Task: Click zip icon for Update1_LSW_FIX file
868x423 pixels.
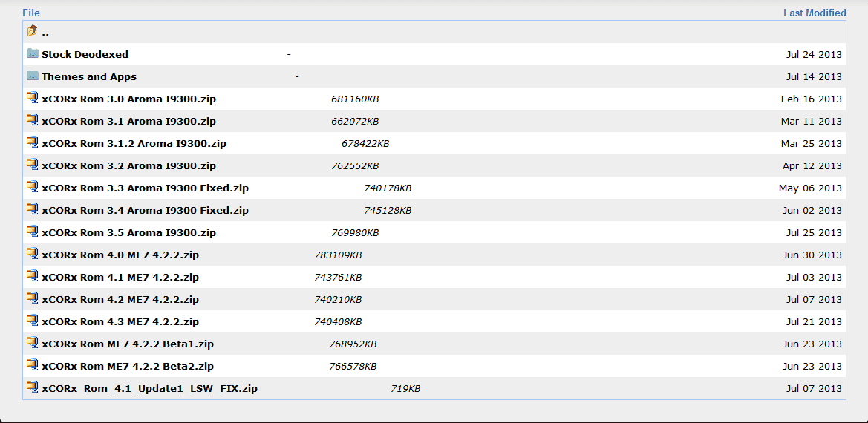Action: point(32,387)
